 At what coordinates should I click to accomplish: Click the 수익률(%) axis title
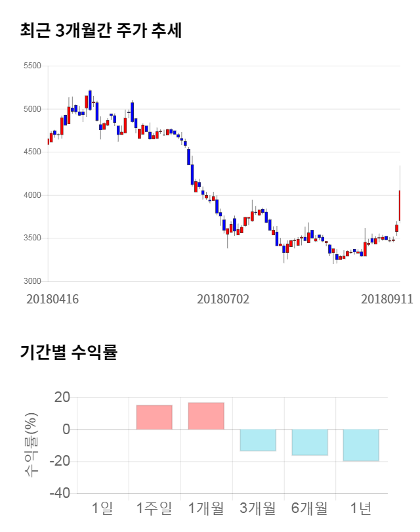coord(31,445)
